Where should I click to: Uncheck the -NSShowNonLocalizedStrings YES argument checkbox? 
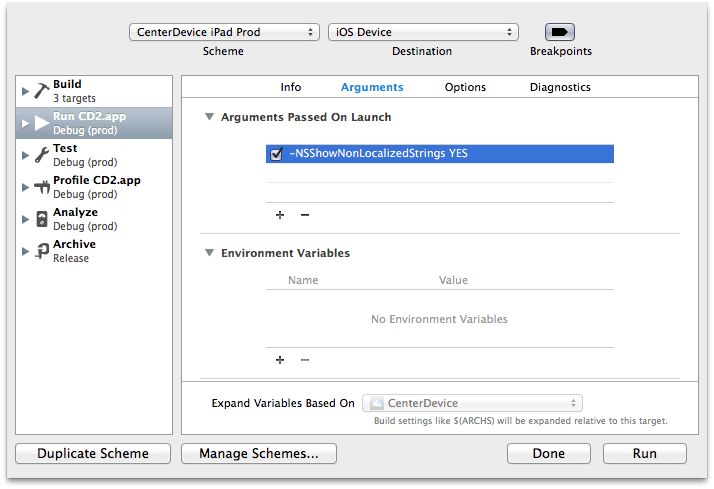(x=277, y=154)
